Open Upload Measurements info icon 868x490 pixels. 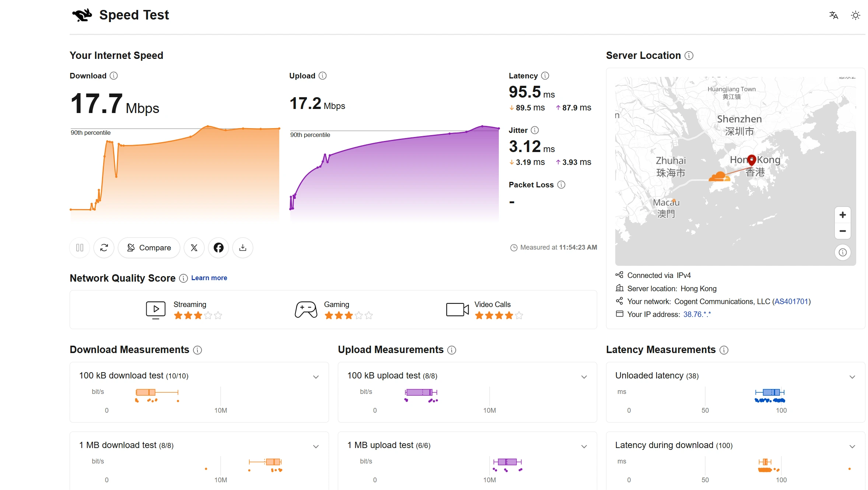pyautogui.click(x=452, y=350)
